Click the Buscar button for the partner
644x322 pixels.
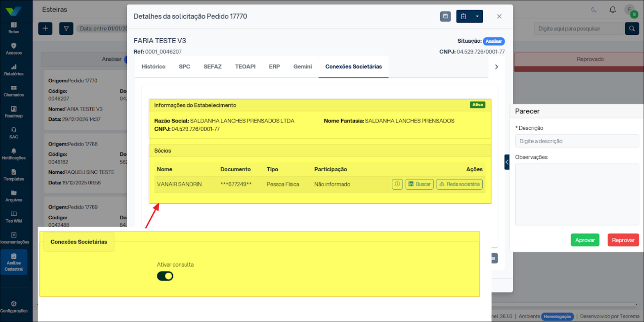tap(419, 184)
